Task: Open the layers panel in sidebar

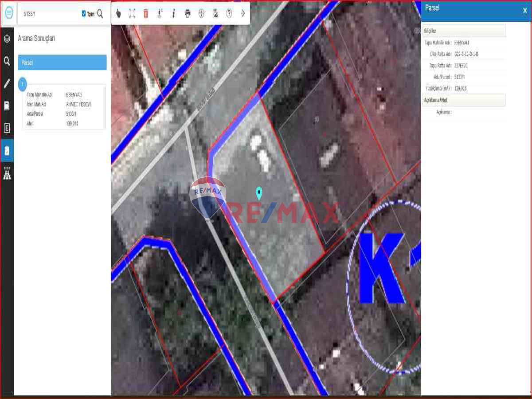Action: (7, 39)
